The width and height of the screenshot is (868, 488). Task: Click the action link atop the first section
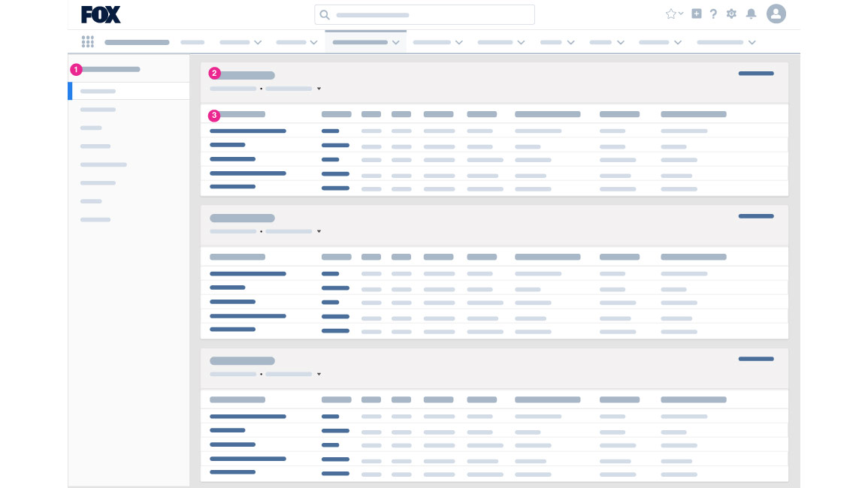point(756,74)
